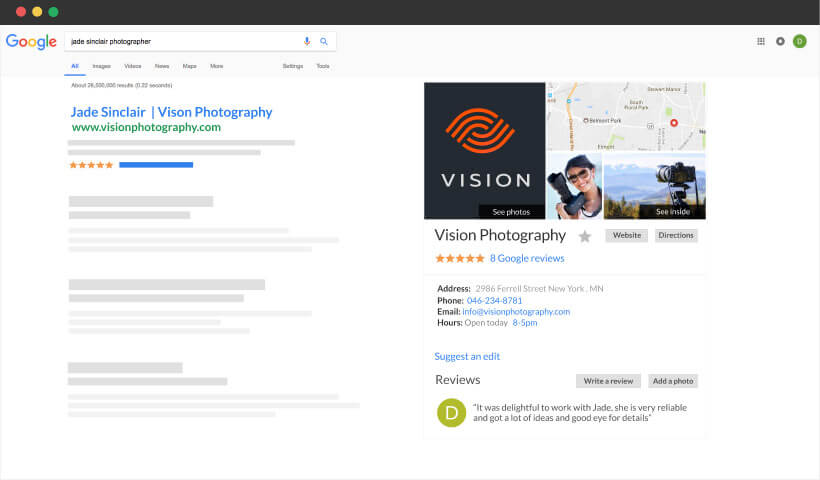Screen dimensions: 820x480
Task: Open the search Settings menu
Action: pyautogui.click(x=292, y=66)
